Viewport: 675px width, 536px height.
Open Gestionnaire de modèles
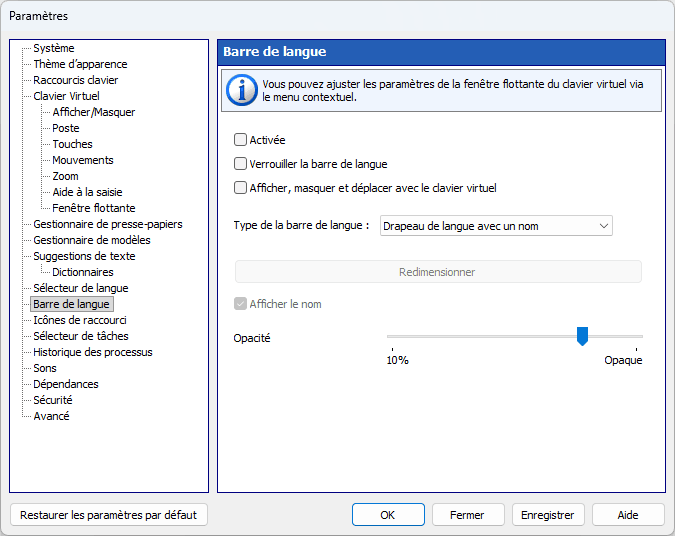click(92, 240)
